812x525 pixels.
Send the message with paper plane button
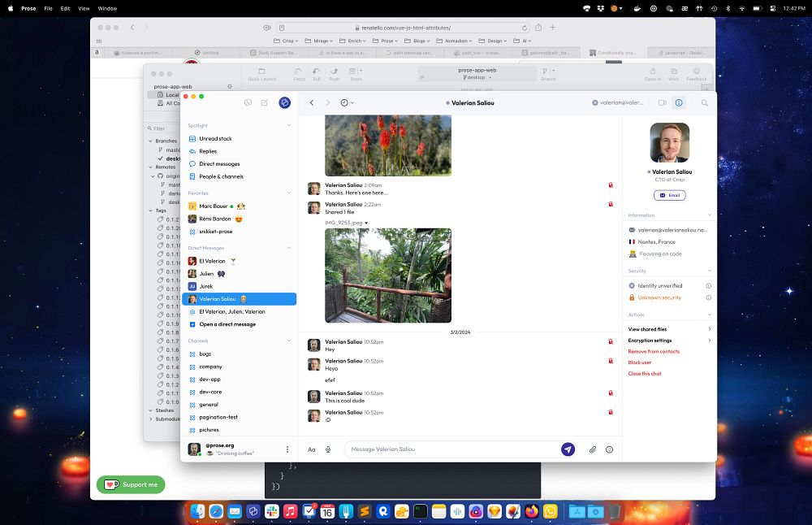click(568, 449)
